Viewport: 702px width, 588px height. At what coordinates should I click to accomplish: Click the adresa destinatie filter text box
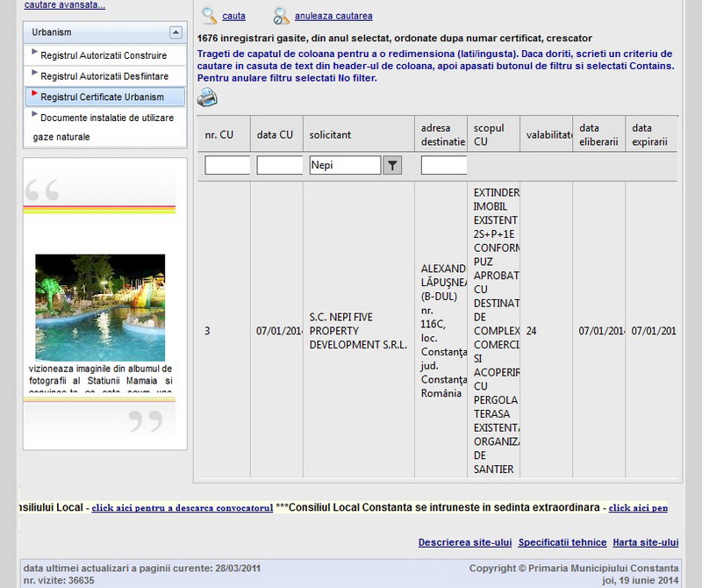coord(443,165)
